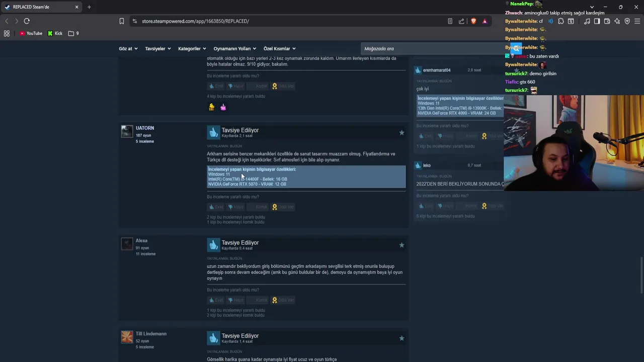Click UATORN's avatar thumbnail
Screen dimensions: 644x362
tap(127, 132)
